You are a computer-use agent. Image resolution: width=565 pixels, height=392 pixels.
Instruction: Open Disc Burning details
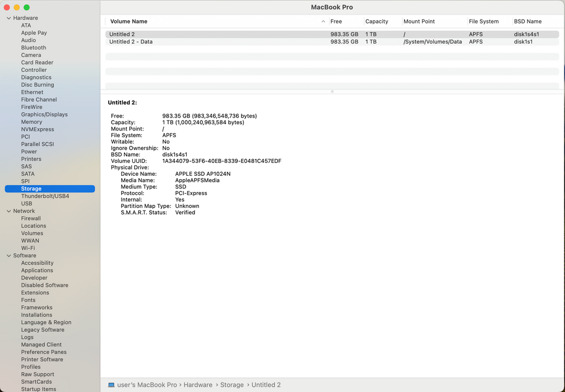(38, 85)
